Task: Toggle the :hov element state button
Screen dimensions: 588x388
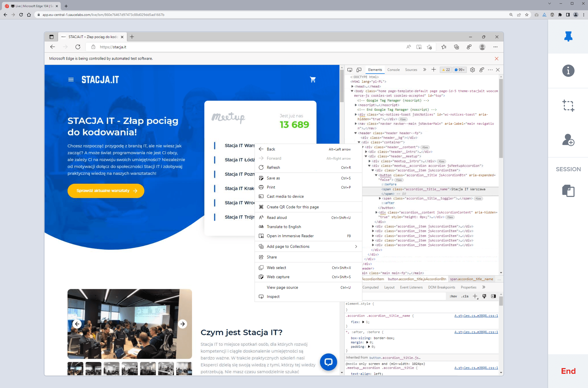Action: pos(453,296)
